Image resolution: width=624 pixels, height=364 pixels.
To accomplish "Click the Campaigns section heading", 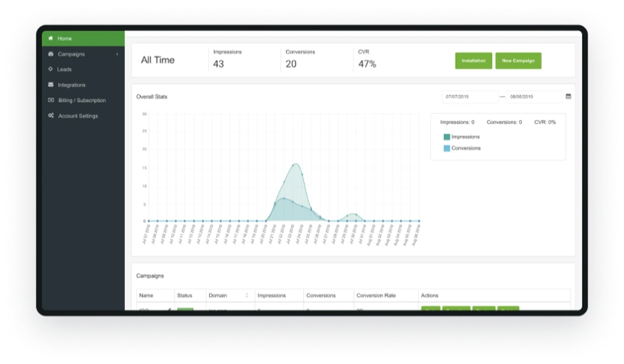I will coord(150,276).
